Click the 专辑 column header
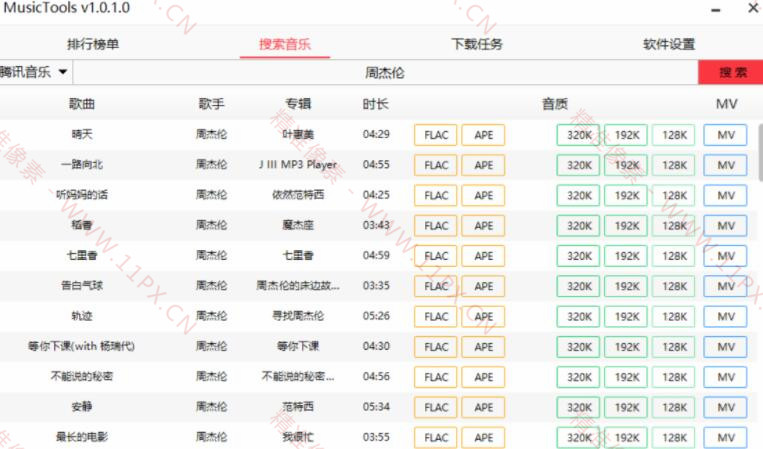 298,104
